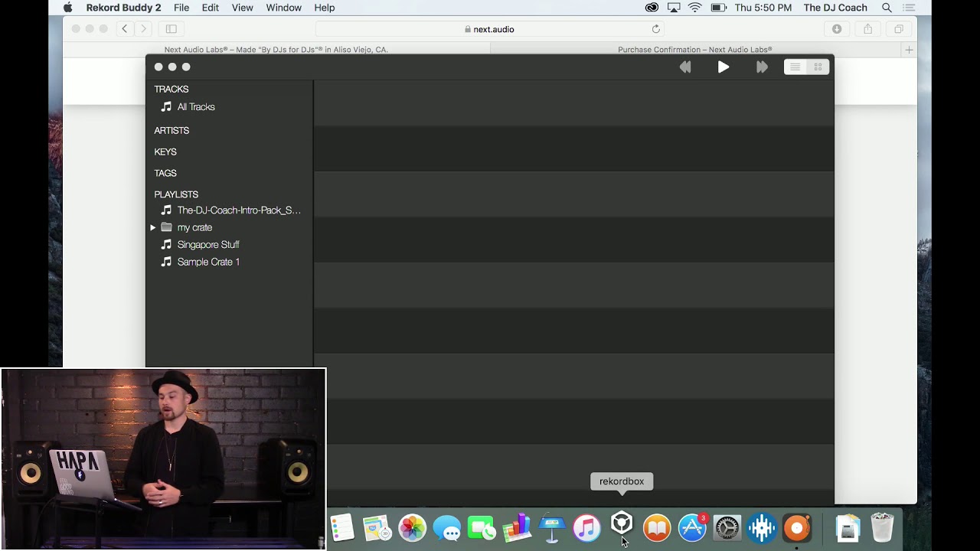Click the ARTISTS section header

(x=171, y=131)
